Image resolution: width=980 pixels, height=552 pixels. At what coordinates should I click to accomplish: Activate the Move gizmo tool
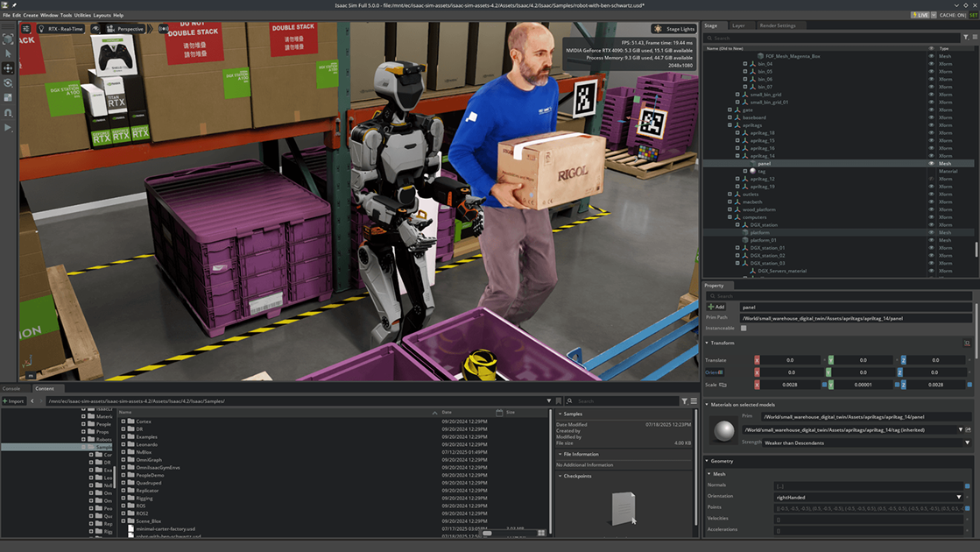click(8, 68)
